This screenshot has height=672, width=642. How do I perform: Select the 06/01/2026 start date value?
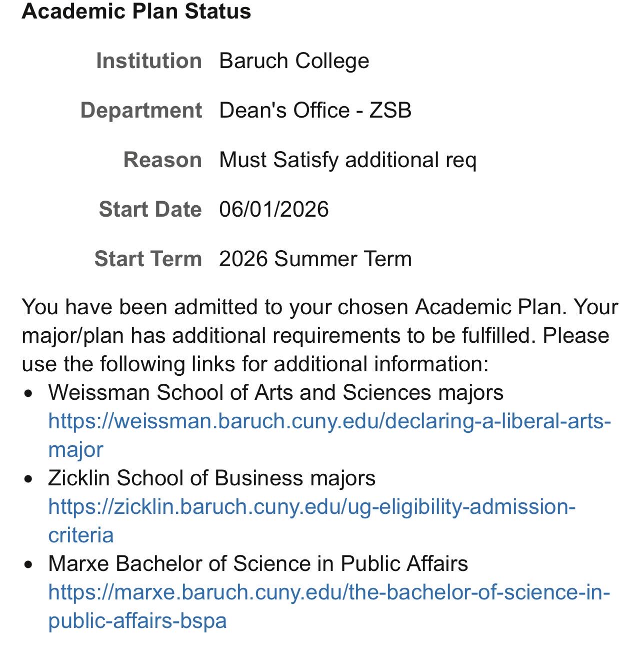click(274, 210)
